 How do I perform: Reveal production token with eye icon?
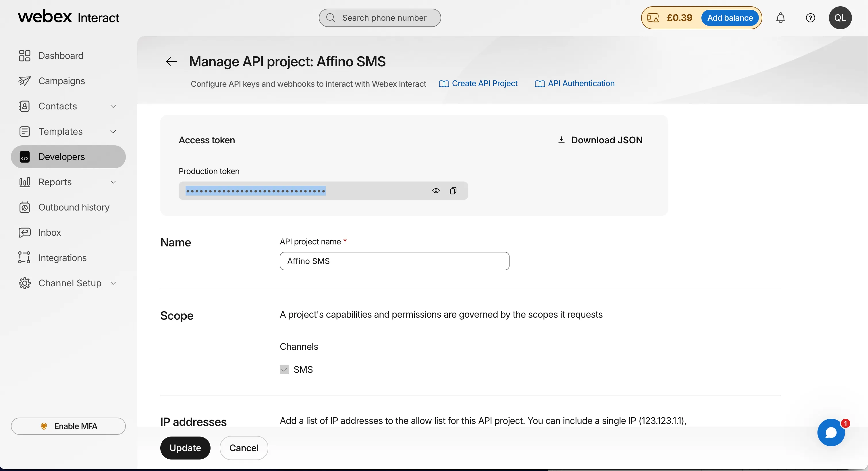[436, 191]
